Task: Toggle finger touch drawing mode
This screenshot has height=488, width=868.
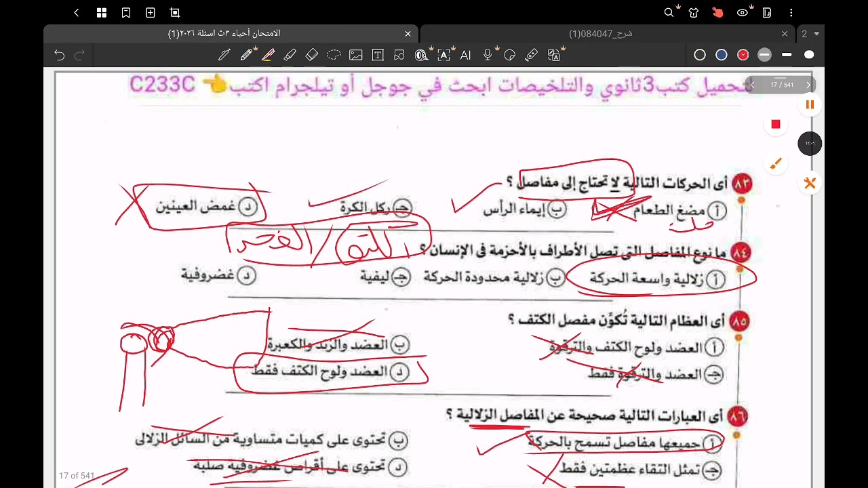Action: (718, 13)
